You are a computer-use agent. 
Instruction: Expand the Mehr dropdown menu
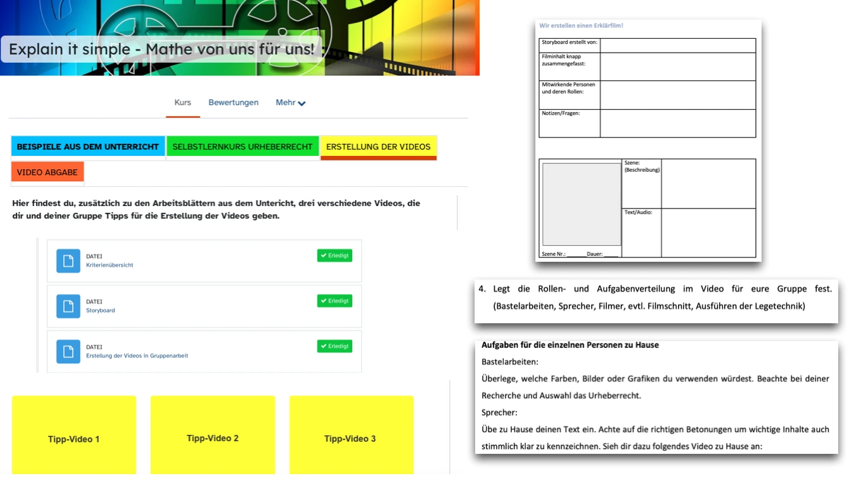(290, 103)
